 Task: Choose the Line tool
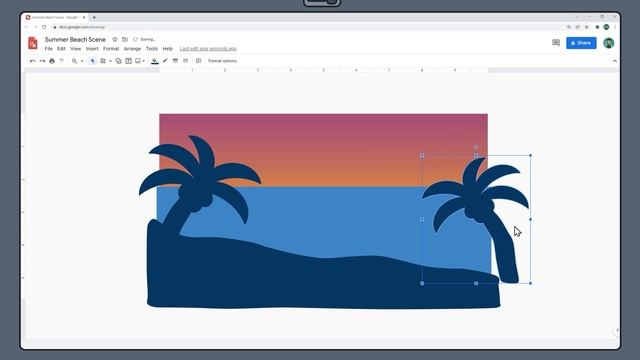coord(103,61)
